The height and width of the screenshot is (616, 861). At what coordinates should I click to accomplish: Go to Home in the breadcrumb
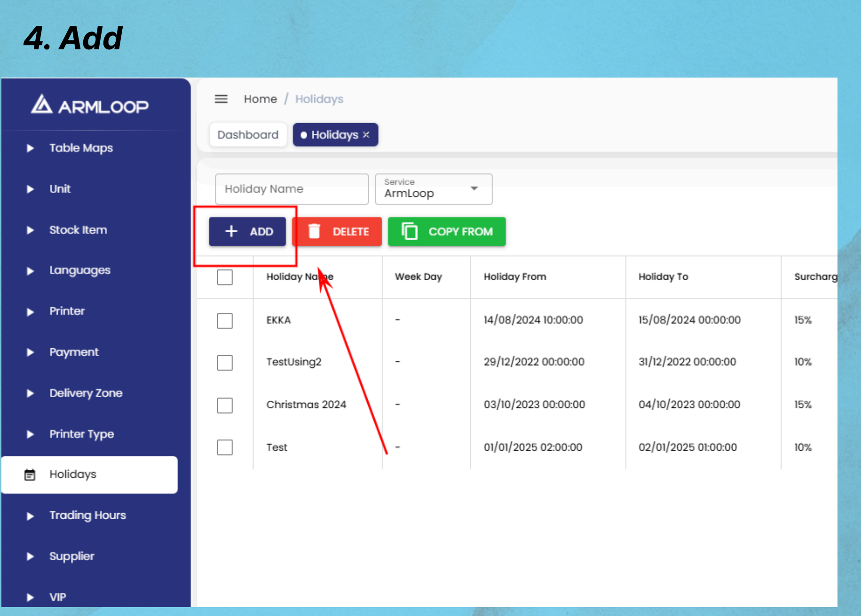(260, 99)
